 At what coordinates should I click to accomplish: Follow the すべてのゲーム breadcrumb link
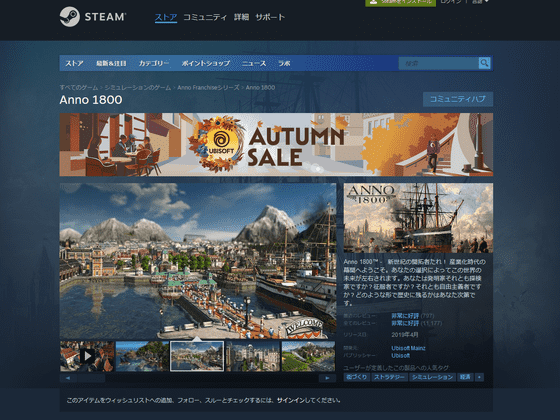click(x=79, y=88)
